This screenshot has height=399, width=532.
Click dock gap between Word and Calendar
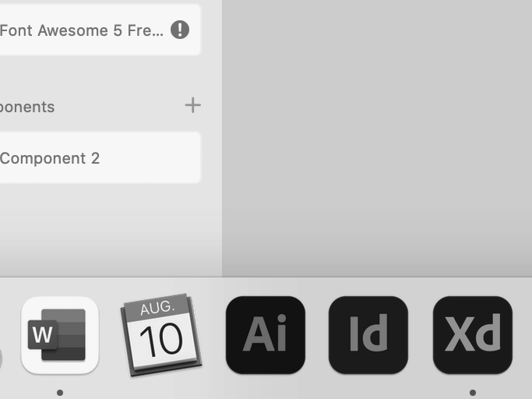110,335
